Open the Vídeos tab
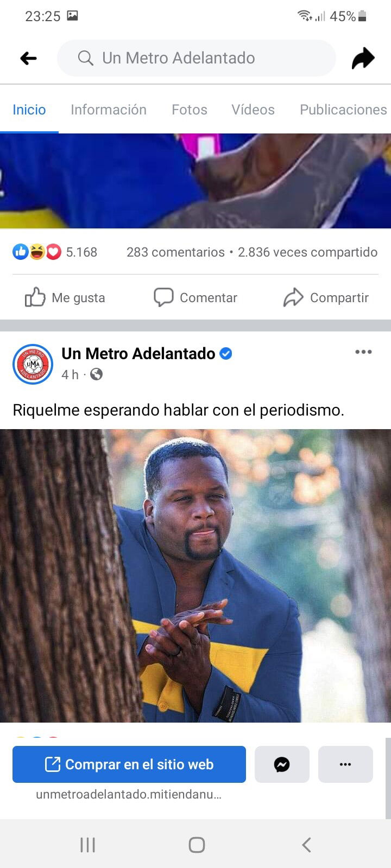This screenshot has height=868, width=391. tap(253, 110)
